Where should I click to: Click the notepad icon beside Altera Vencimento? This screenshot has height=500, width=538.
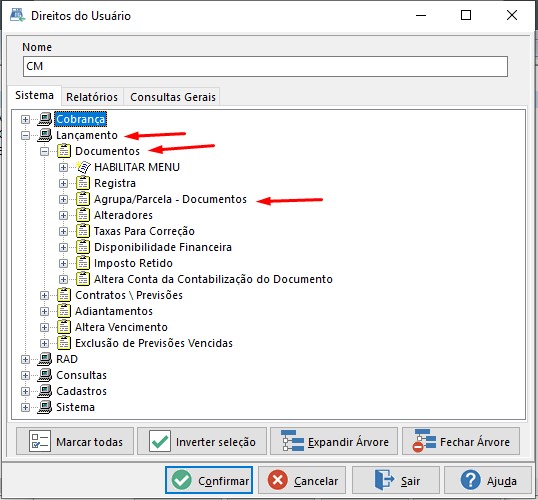64,327
